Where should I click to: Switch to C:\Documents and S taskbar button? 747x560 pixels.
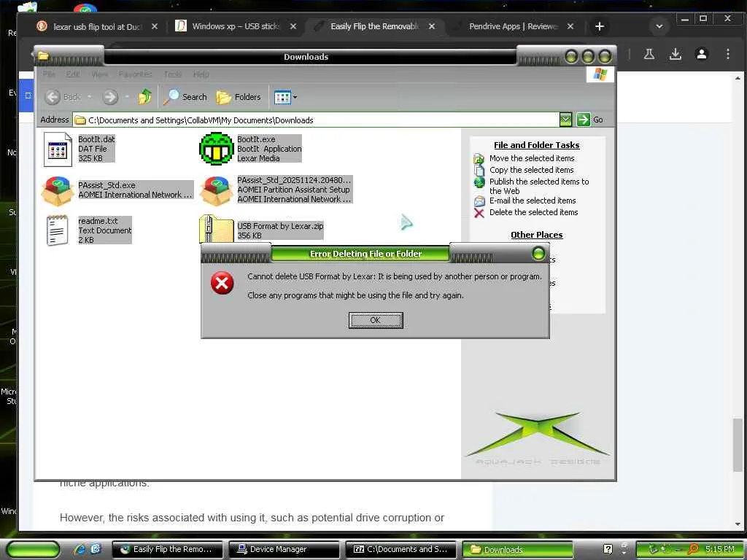400,550
